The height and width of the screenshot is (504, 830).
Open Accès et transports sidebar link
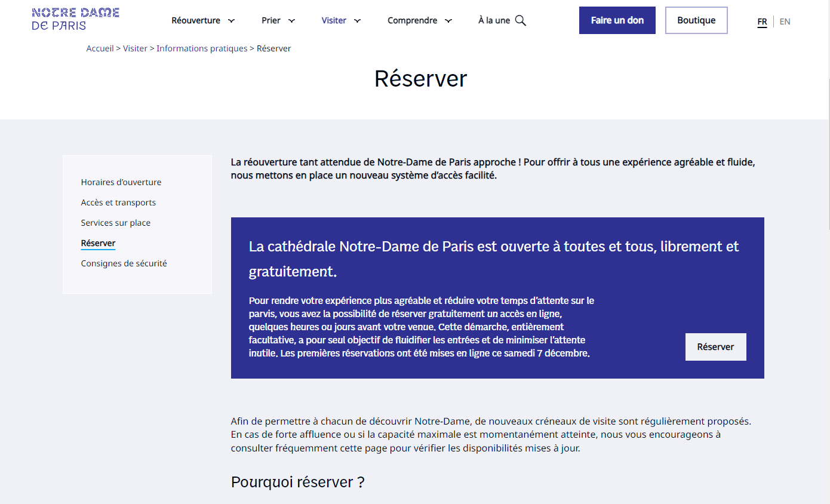point(118,202)
